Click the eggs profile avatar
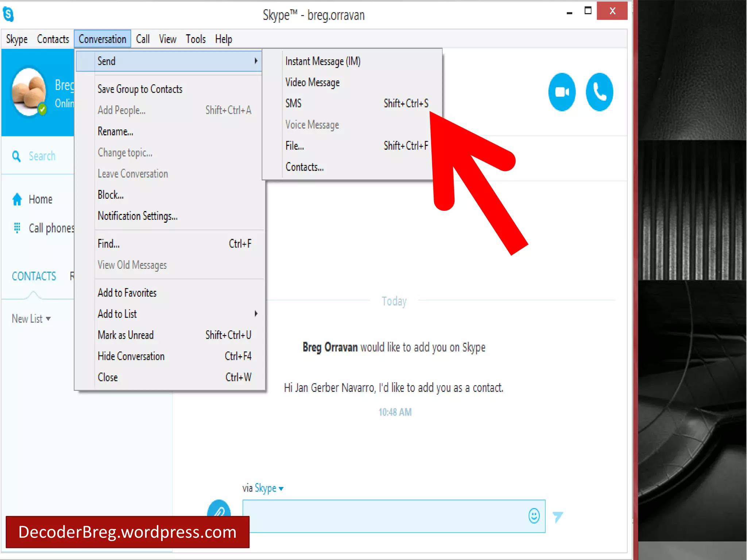The width and height of the screenshot is (747, 560). pyautogui.click(x=29, y=92)
